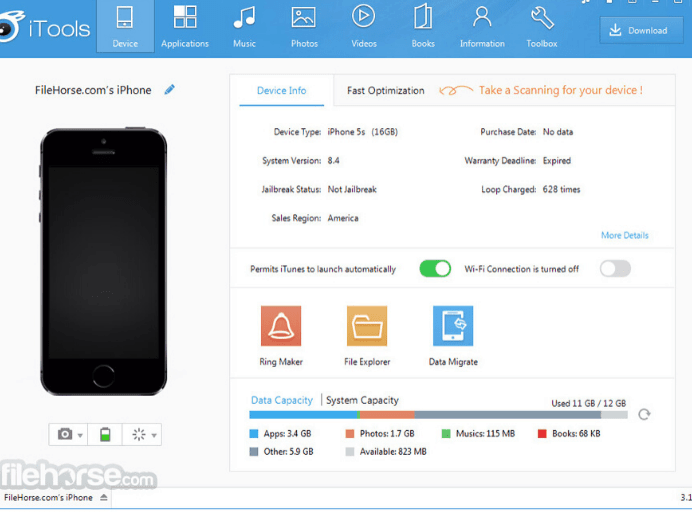Toggle Permits iTunes to launch automatically switch

[x=435, y=269]
